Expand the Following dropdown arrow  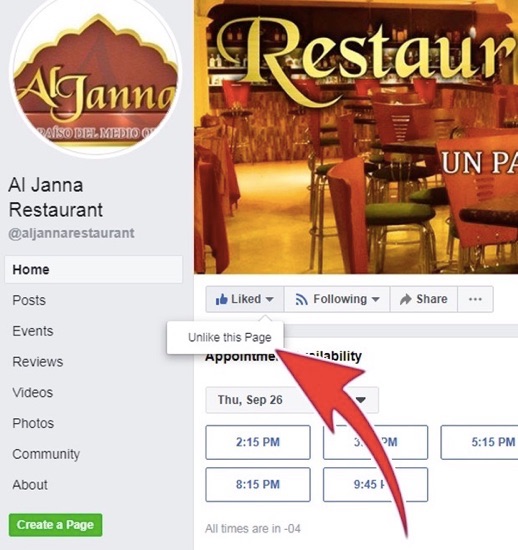(x=375, y=300)
